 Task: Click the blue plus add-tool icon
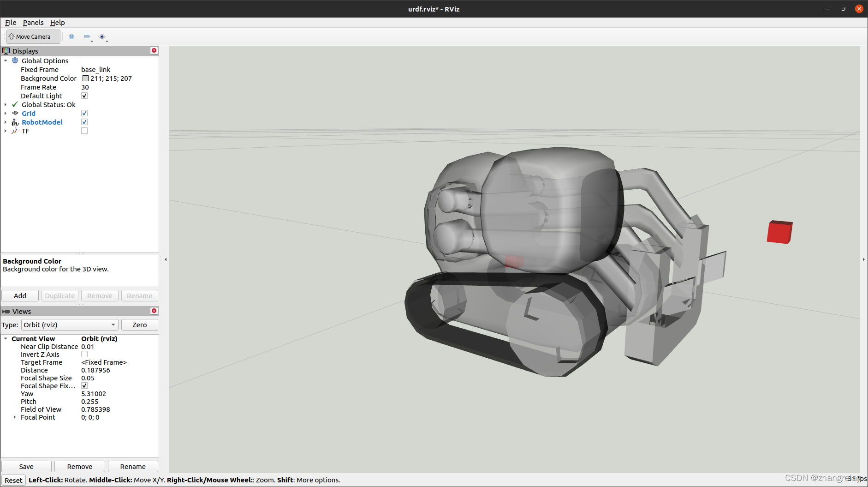[71, 36]
